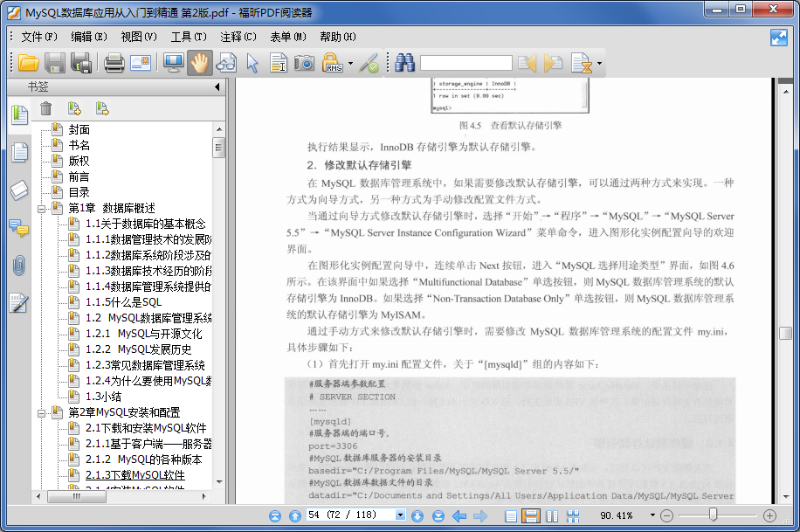The image size is (800, 532).
Task: Show the signatures panel icon in the sidebar
Action: [x=19, y=303]
